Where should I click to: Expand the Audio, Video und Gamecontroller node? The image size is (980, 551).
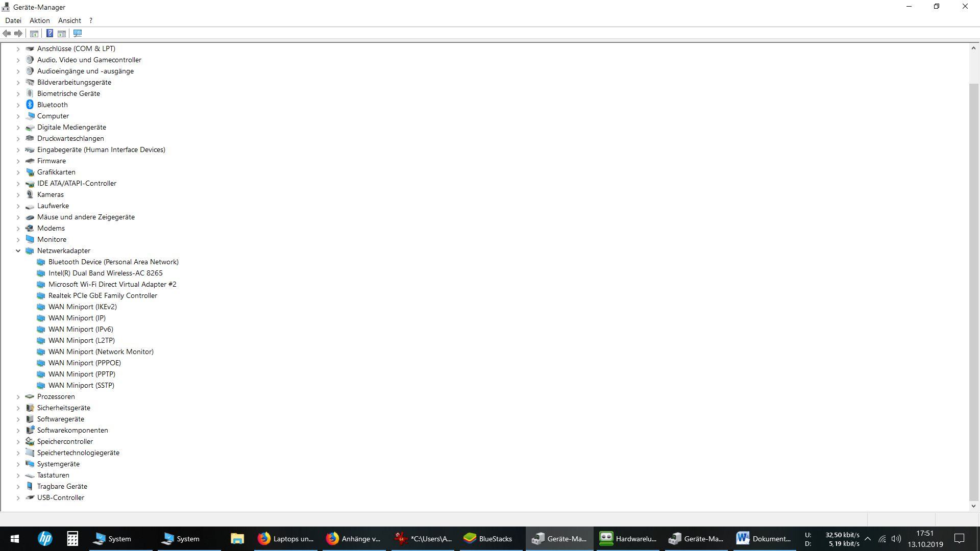pos(18,60)
